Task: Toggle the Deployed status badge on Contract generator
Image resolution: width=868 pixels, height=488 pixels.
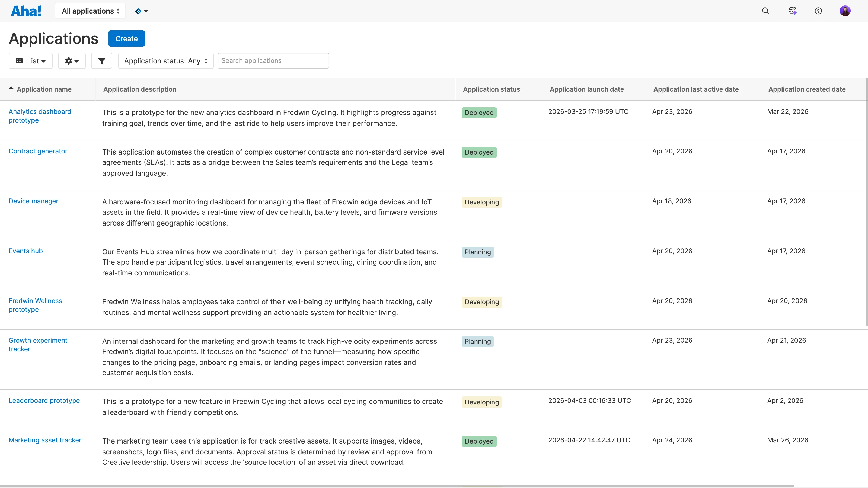Action: [x=478, y=152]
